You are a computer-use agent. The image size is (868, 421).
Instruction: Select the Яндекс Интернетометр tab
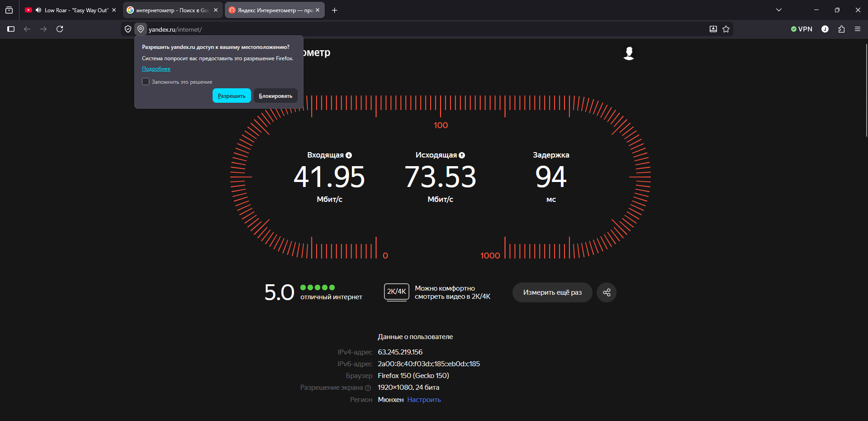(275, 10)
